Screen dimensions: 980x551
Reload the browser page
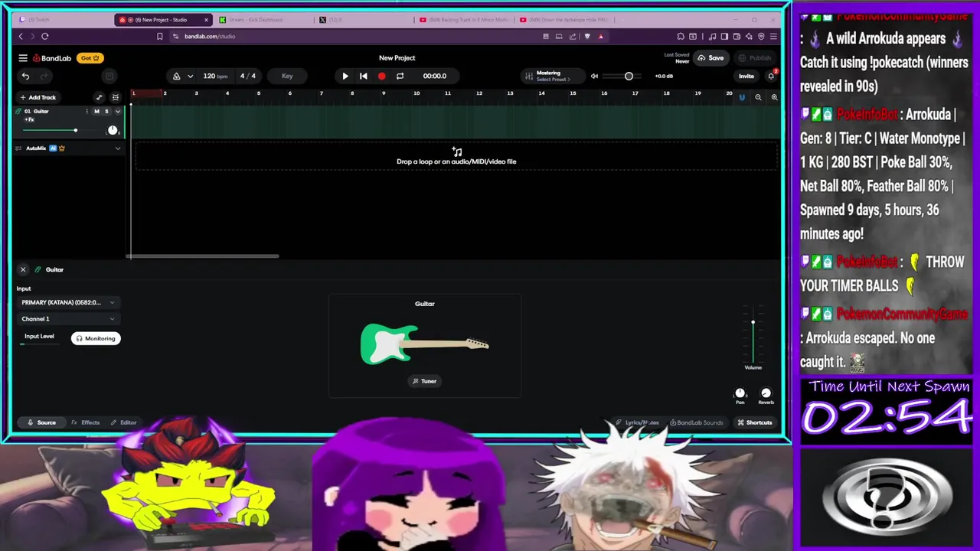tap(45, 36)
